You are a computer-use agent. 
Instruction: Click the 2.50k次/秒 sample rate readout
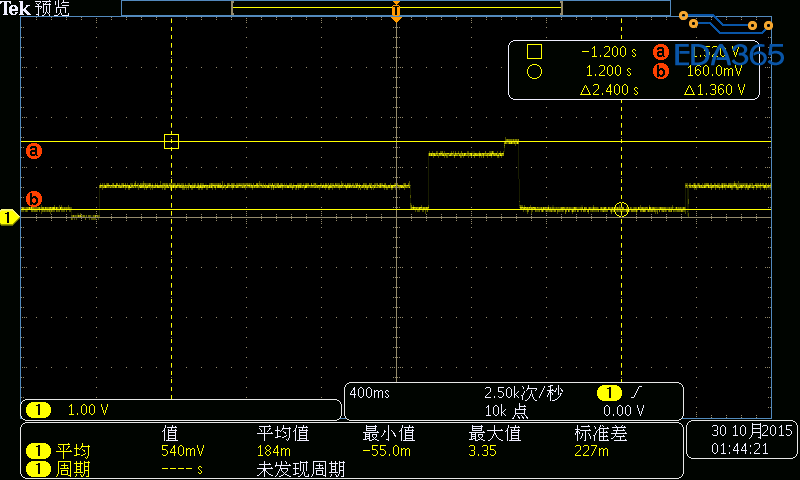(x=523, y=393)
